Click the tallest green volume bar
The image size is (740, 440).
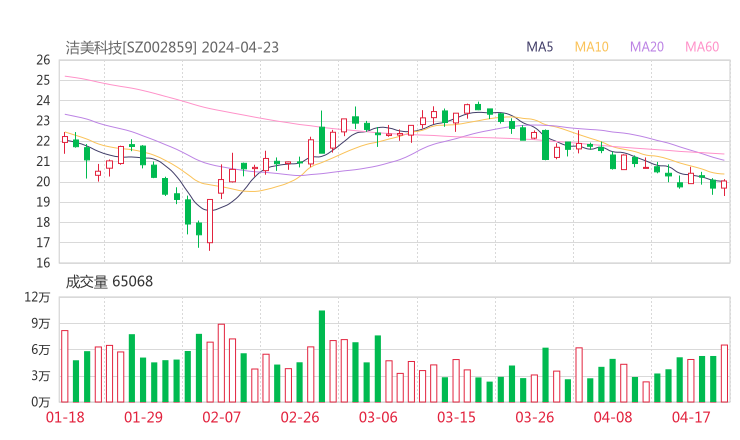coord(322,356)
